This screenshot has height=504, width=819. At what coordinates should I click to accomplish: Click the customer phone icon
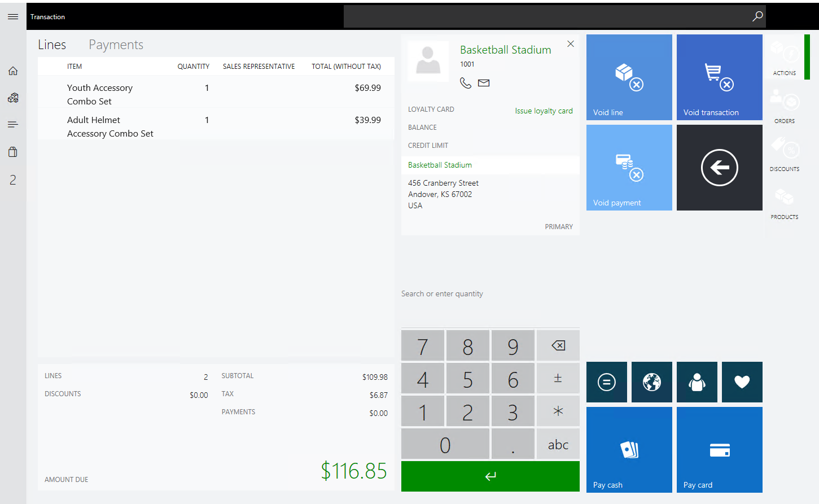pos(465,83)
